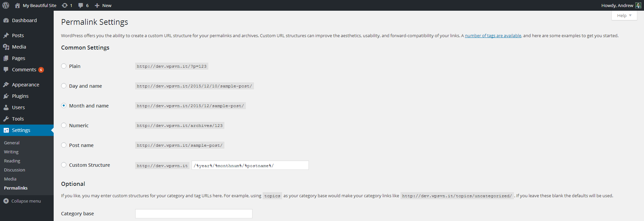
Task: Click the 'topics' code example
Action: [272, 196]
